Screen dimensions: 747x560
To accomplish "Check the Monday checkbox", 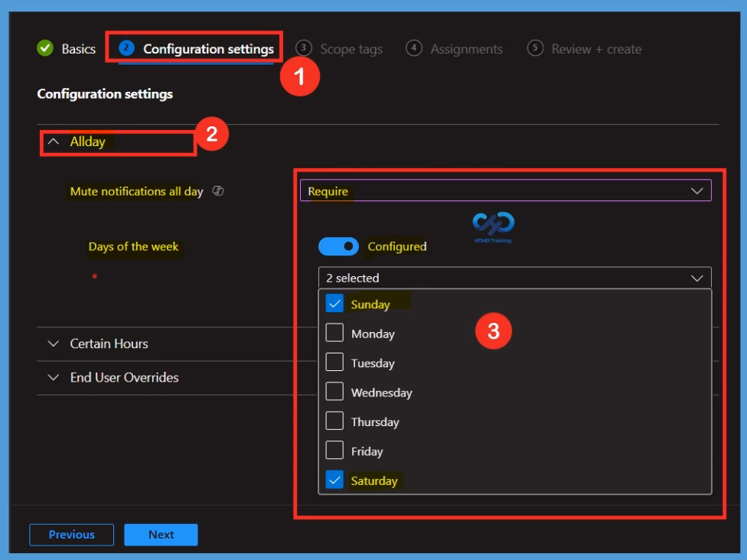I will coord(334,333).
